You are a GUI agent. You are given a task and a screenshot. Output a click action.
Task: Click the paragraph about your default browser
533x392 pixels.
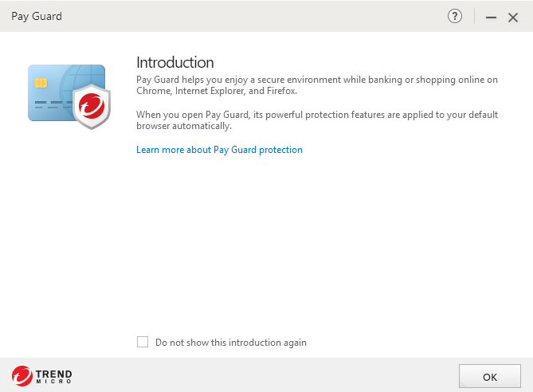coord(316,120)
